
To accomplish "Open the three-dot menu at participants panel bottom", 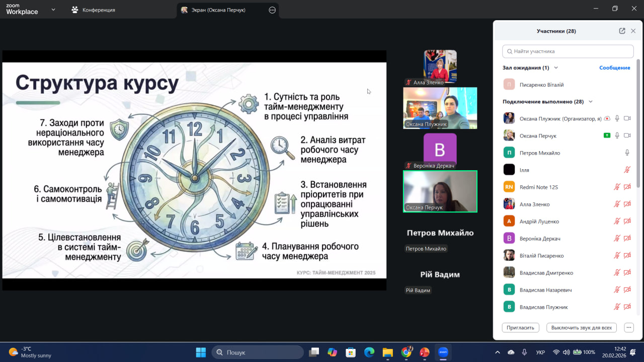I will 628,327.
